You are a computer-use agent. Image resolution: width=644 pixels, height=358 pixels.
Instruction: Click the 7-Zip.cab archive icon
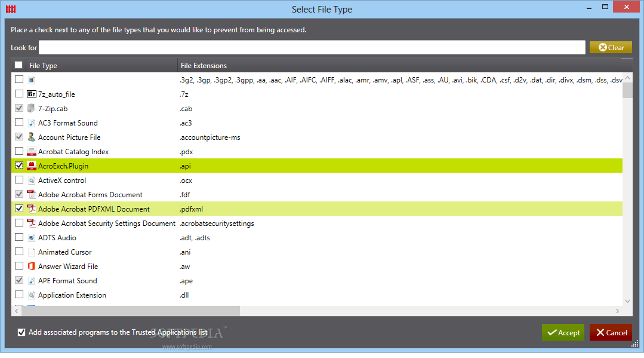[x=31, y=109]
